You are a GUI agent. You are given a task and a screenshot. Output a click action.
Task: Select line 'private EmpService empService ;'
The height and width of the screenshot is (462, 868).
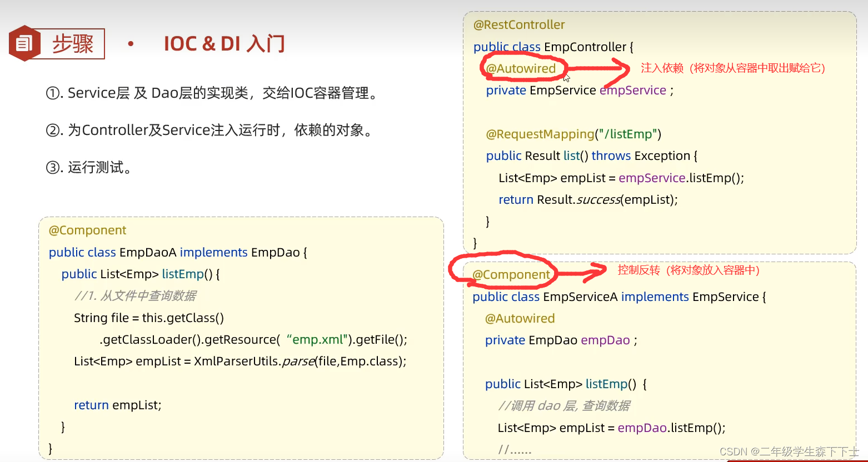[x=580, y=91]
